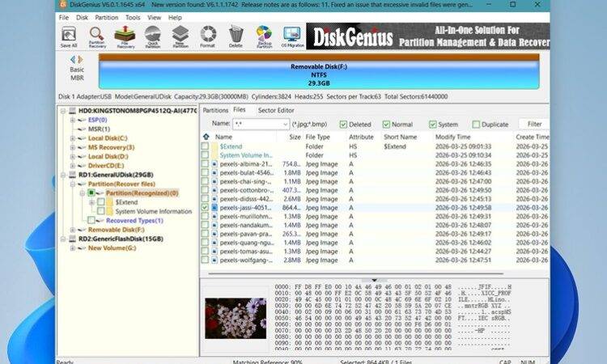Select the RD2:GenericFlashDisk drive icon
Viewport: 607px width, 364px height.
pyautogui.click(x=72, y=239)
